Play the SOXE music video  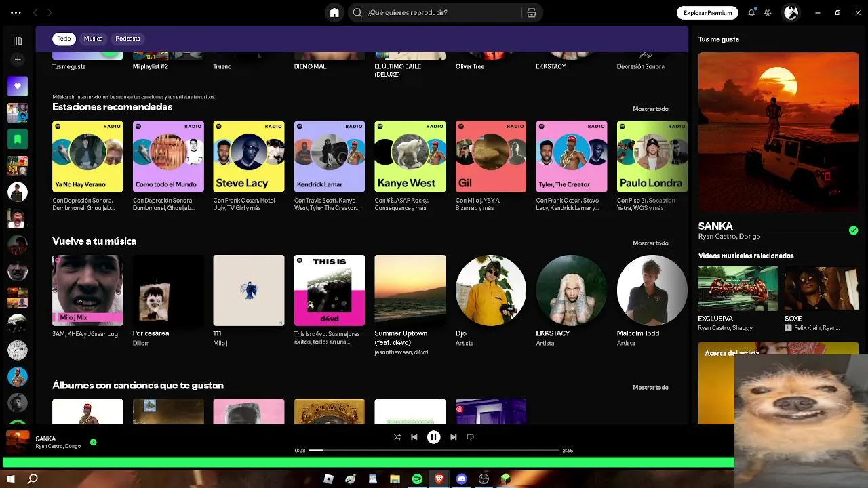click(821, 289)
